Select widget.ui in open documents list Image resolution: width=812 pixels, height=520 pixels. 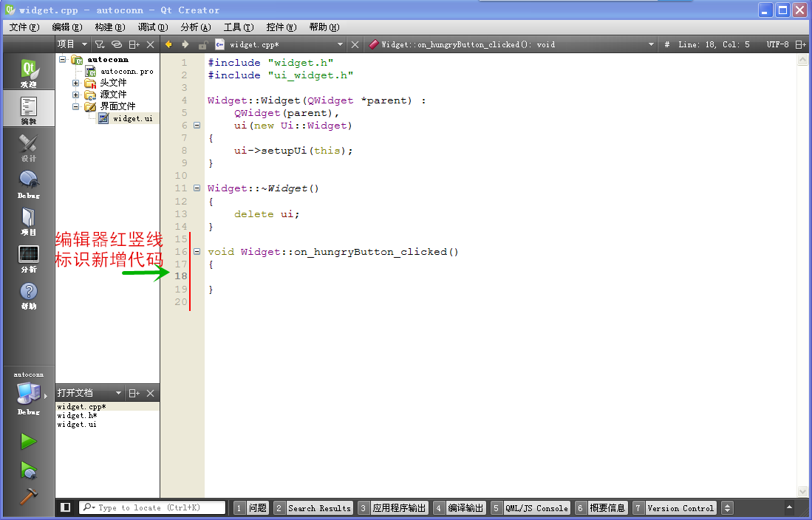click(107, 424)
